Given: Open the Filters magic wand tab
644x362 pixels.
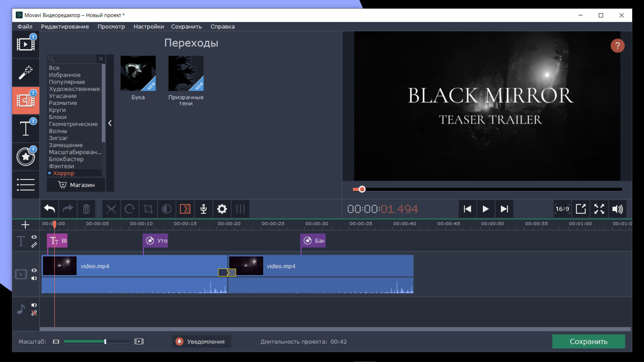Looking at the screenshot, I should (25, 72).
